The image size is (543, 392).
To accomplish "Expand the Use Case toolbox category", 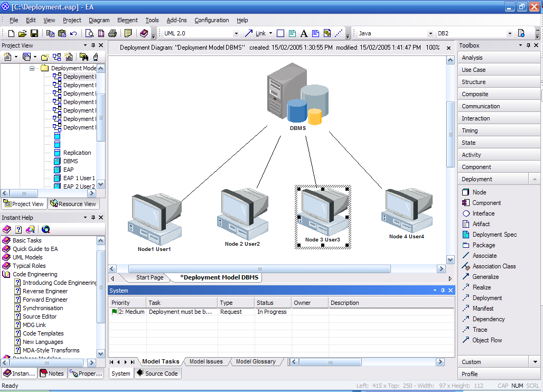I will pos(473,70).
